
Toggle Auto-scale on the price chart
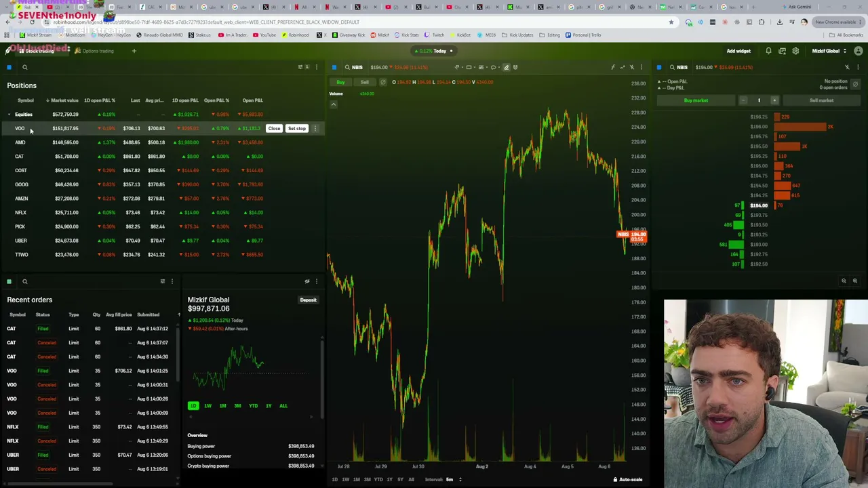[x=627, y=480]
